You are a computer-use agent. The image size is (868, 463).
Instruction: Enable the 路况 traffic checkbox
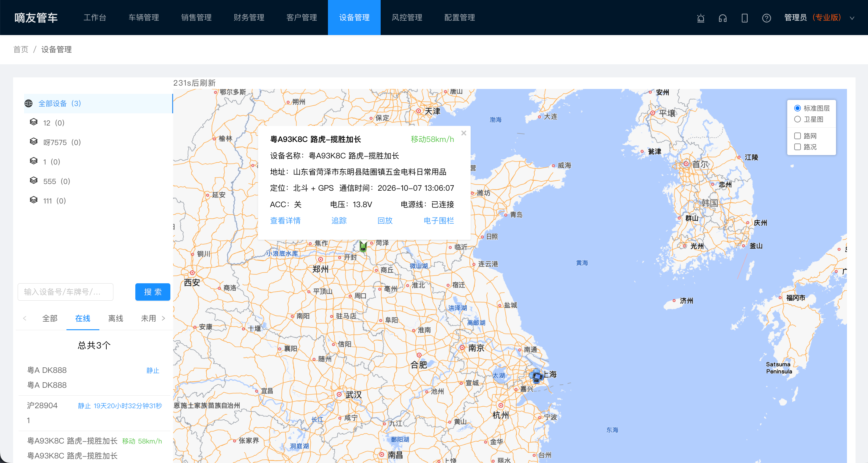(x=797, y=147)
